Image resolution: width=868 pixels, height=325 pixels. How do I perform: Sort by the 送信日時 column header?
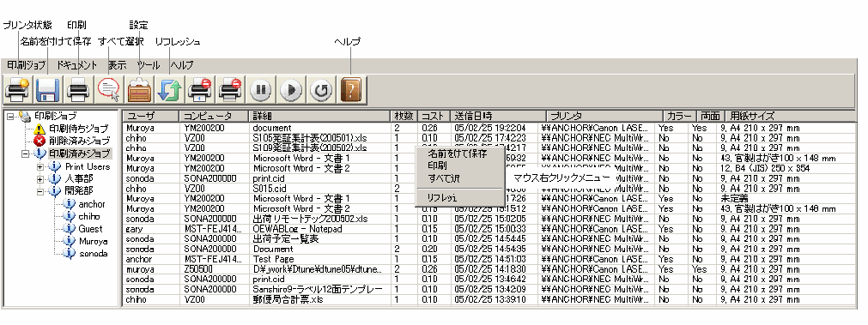(x=498, y=116)
